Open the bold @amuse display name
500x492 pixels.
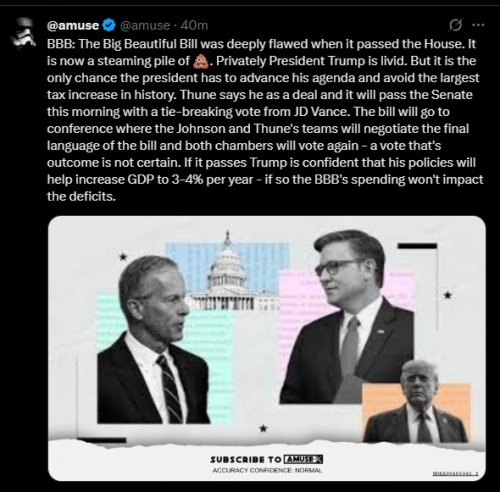[x=73, y=25]
